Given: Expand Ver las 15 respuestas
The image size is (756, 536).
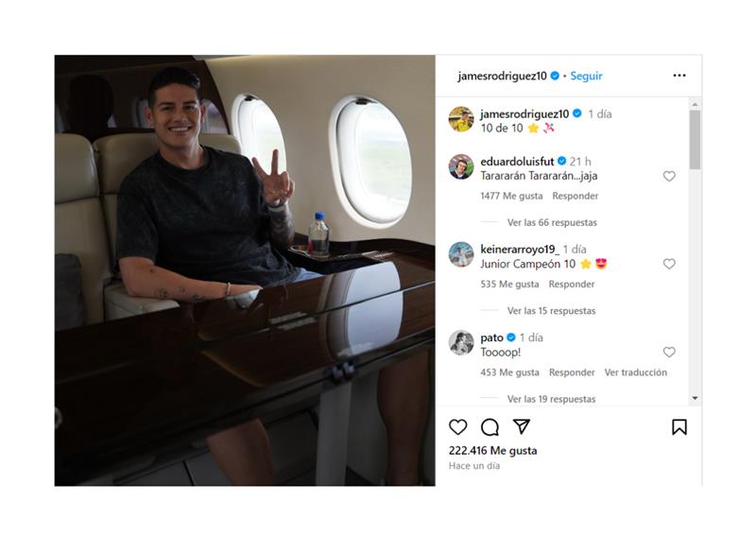Looking at the screenshot, I should 551,311.
